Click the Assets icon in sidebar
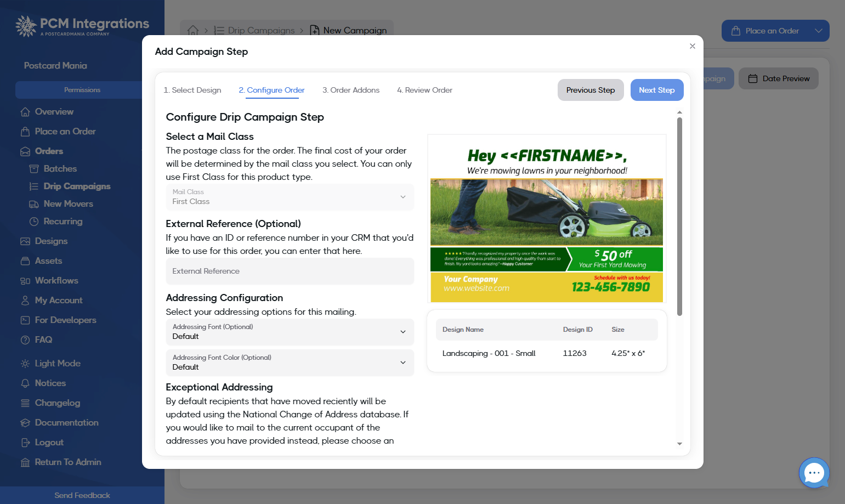The image size is (845, 504). pyautogui.click(x=25, y=261)
